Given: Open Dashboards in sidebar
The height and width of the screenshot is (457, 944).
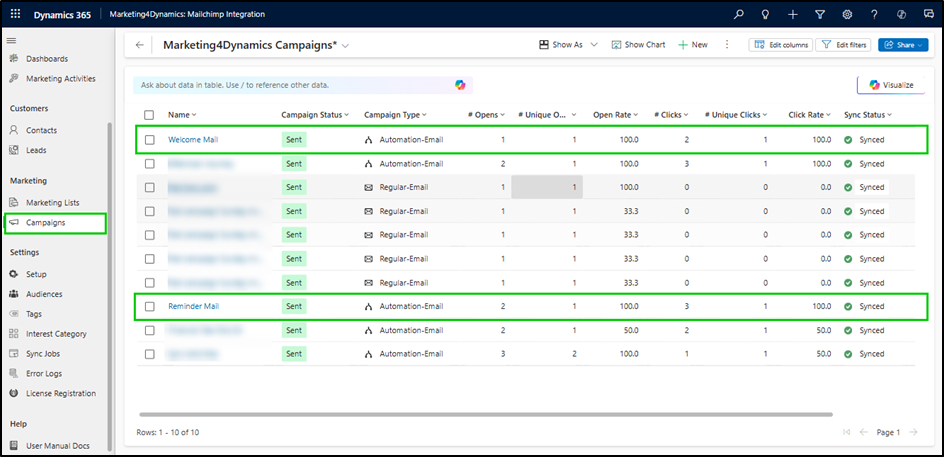Looking at the screenshot, I should click(47, 59).
